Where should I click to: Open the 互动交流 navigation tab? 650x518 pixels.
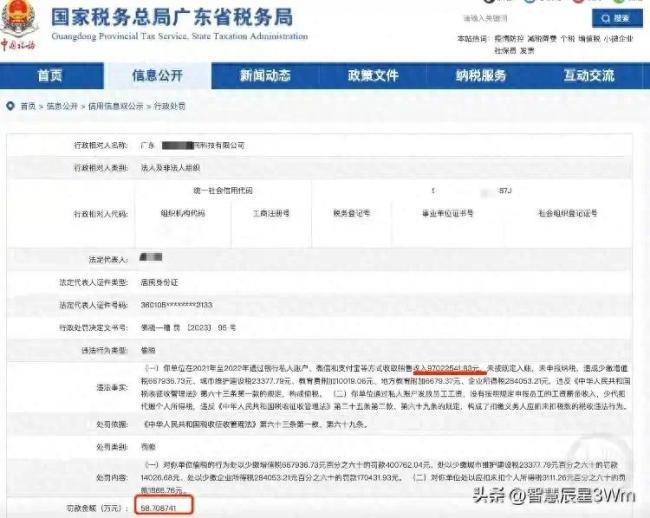pyautogui.click(x=589, y=76)
